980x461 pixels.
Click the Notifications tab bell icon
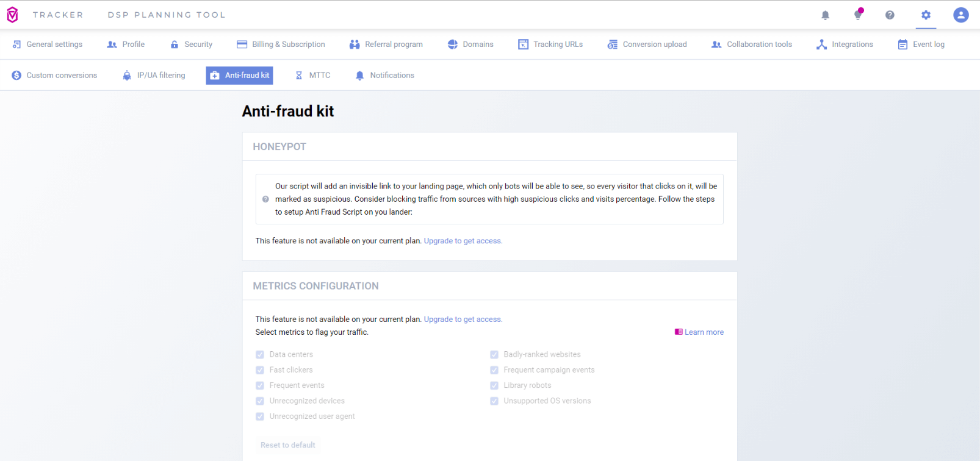click(x=360, y=76)
